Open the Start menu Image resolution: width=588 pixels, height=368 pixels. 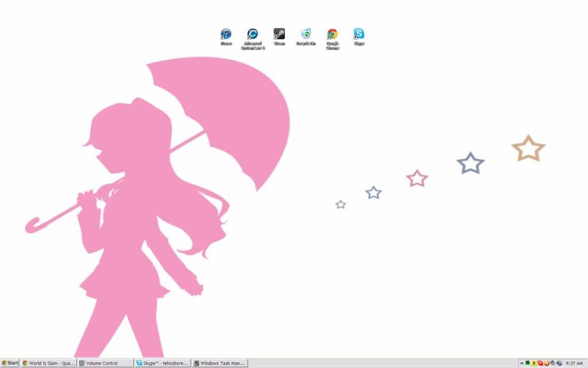click(x=10, y=363)
